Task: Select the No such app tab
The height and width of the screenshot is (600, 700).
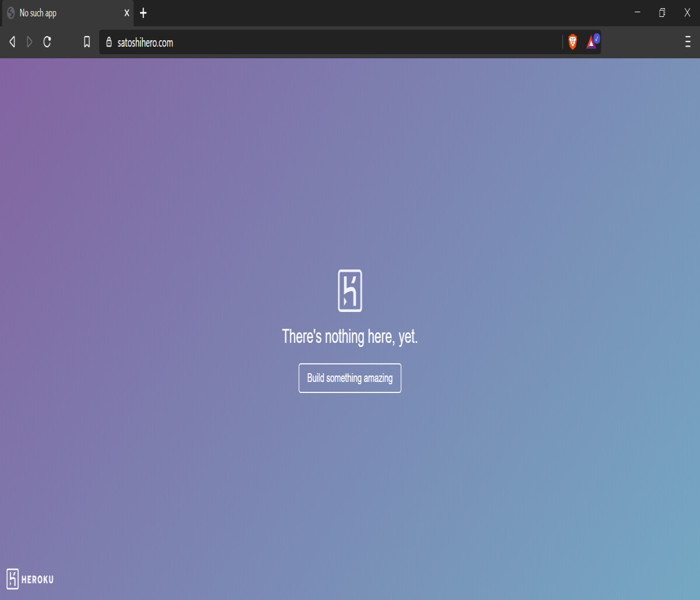Action: coord(67,13)
